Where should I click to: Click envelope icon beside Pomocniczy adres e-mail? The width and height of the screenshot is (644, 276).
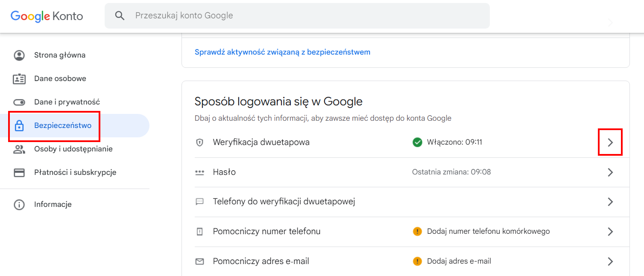(199, 261)
